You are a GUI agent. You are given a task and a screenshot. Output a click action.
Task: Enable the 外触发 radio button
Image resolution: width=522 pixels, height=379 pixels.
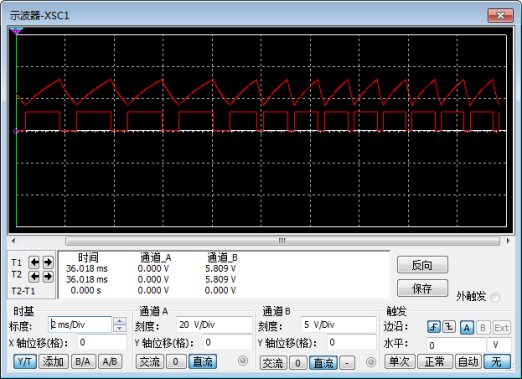pyautogui.click(x=495, y=297)
